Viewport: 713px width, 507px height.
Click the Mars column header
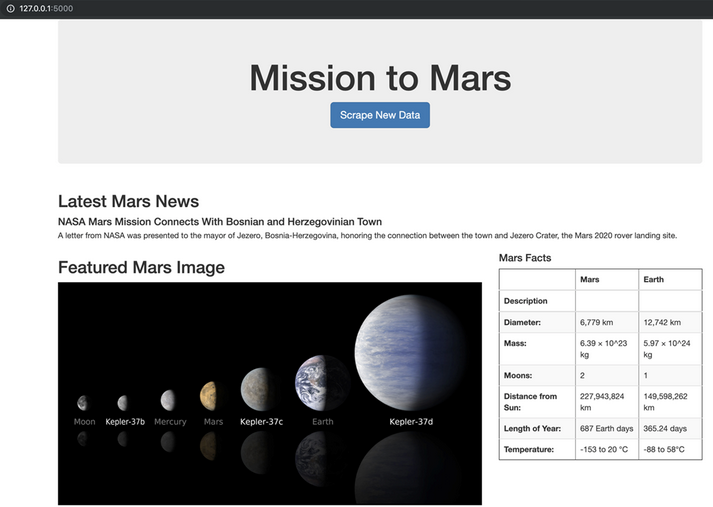607,280
